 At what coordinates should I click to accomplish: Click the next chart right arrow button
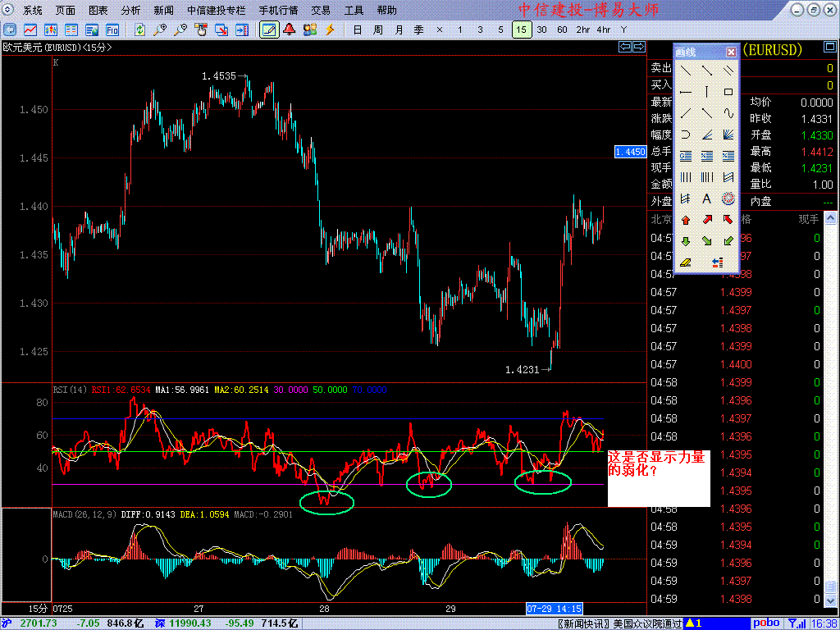point(638,47)
